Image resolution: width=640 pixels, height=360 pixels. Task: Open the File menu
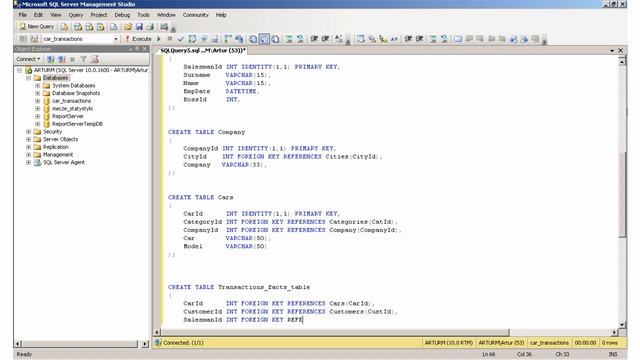[x=23, y=15]
